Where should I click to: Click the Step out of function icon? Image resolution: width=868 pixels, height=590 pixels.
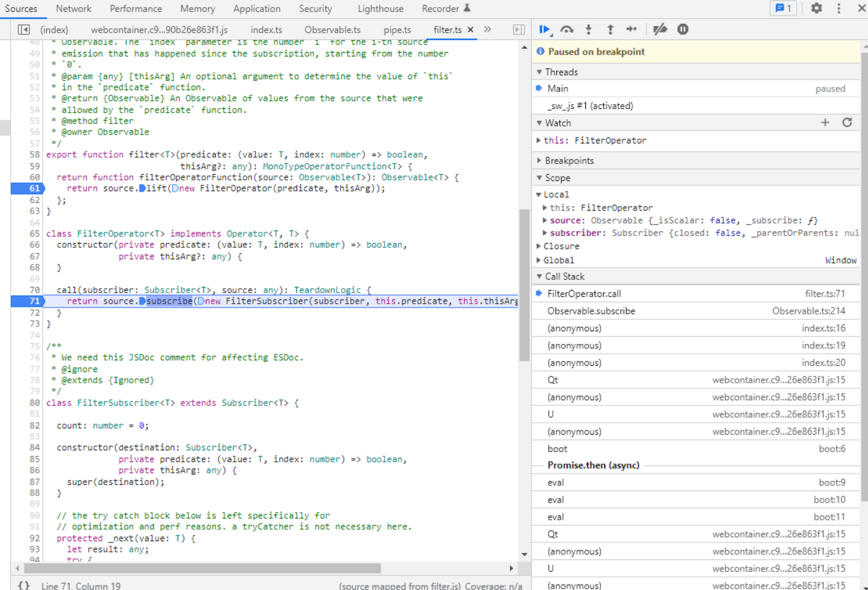[x=610, y=29]
